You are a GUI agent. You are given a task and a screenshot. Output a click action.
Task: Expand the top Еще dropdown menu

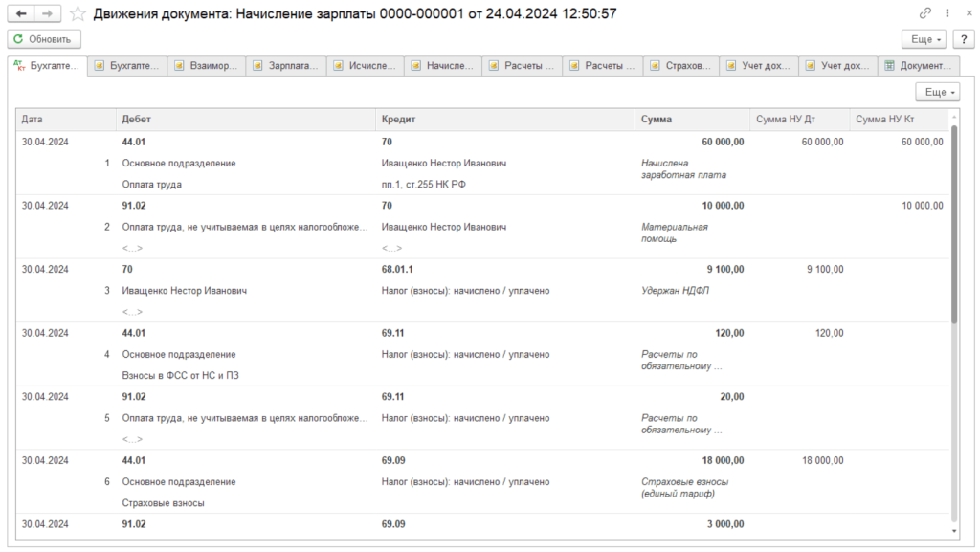(x=924, y=39)
